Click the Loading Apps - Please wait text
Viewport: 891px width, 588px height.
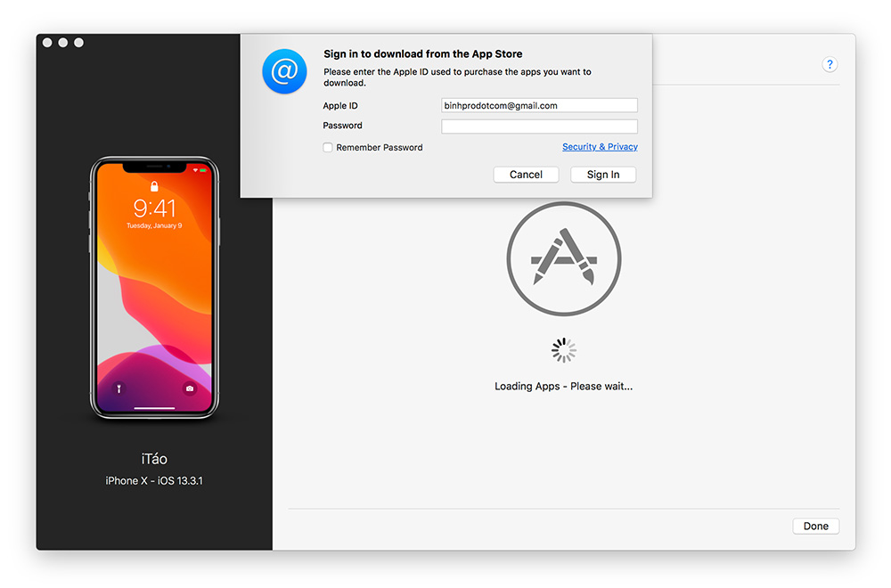click(563, 387)
